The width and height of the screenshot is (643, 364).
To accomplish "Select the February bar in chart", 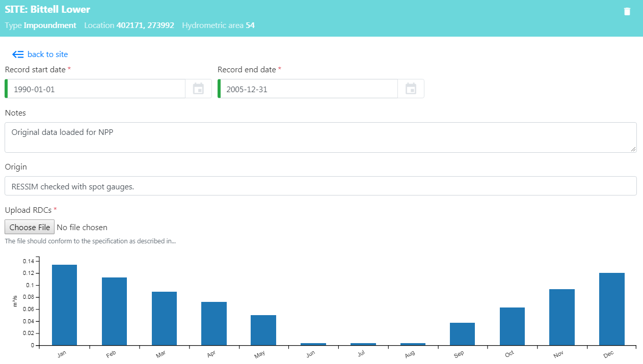I will click(x=114, y=312).
